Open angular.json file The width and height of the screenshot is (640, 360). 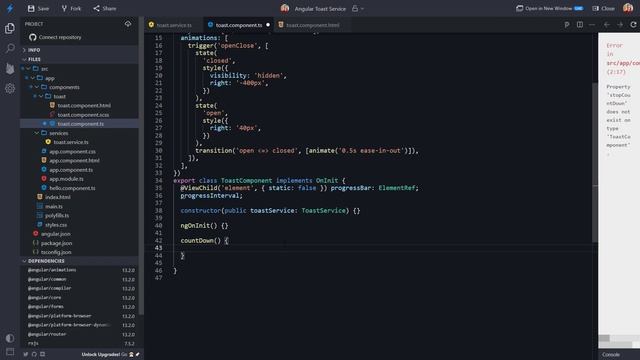coord(56,234)
